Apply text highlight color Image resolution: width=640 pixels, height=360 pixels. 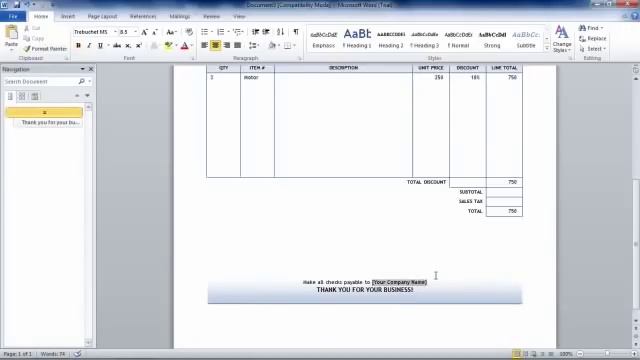click(168, 45)
